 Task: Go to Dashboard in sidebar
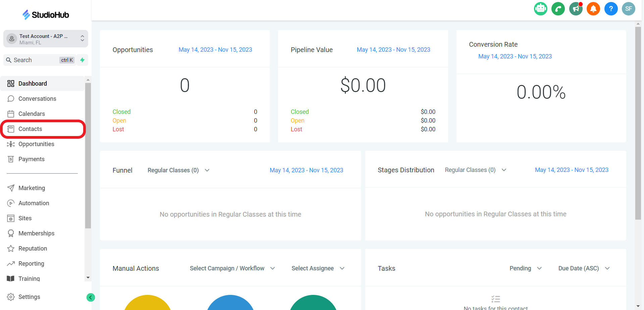click(x=42, y=84)
